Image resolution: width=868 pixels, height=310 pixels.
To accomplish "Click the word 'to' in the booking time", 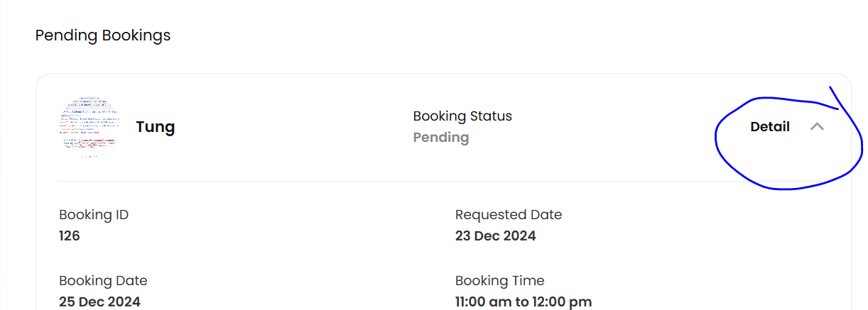I will pos(522,301).
